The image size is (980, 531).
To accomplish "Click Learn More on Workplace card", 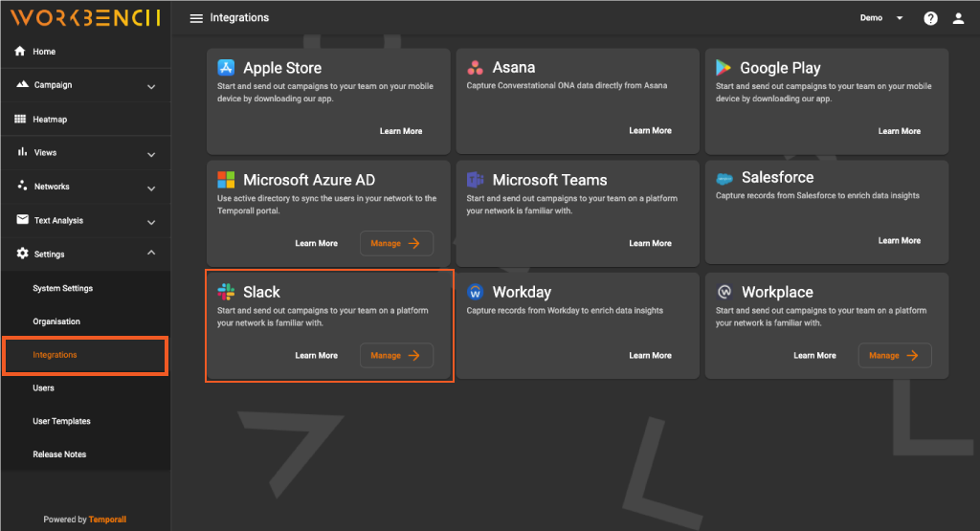I will coord(814,356).
